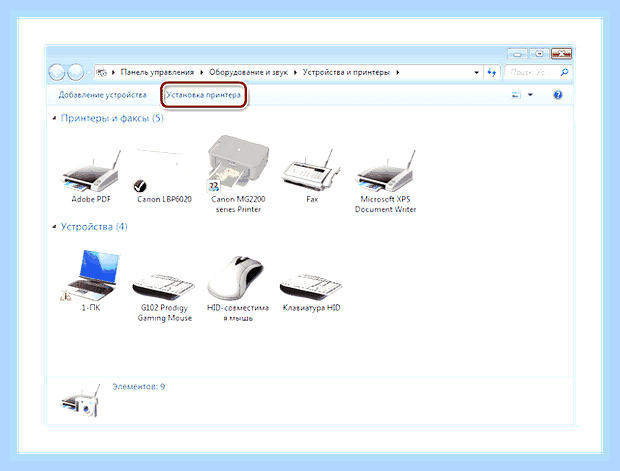The height and width of the screenshot is (471, 620).
Task: Minimize the Devices and Printers window
Action: (517, 53)
